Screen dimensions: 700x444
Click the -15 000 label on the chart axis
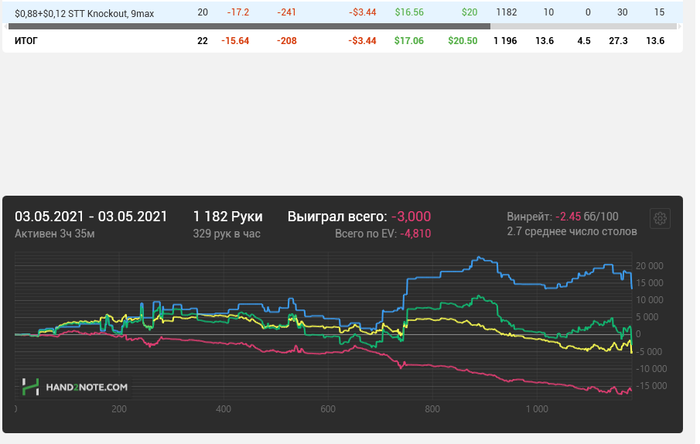tap(651, 386)
